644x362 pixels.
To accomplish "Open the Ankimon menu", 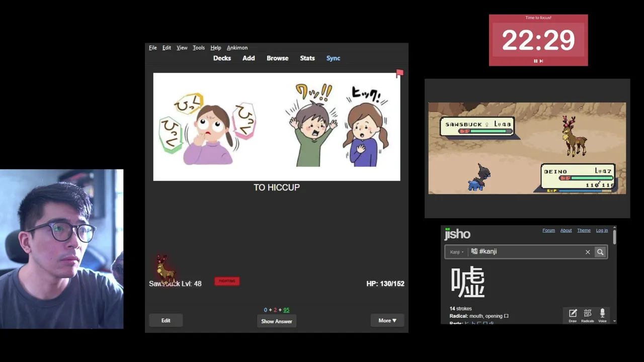I will pos(237,48).
